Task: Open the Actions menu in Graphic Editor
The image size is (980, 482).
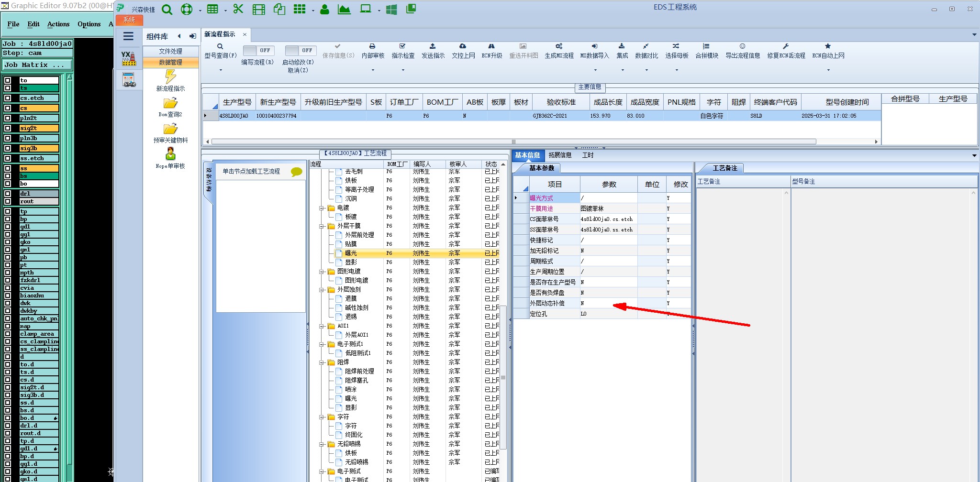Action: coord(58,24)
